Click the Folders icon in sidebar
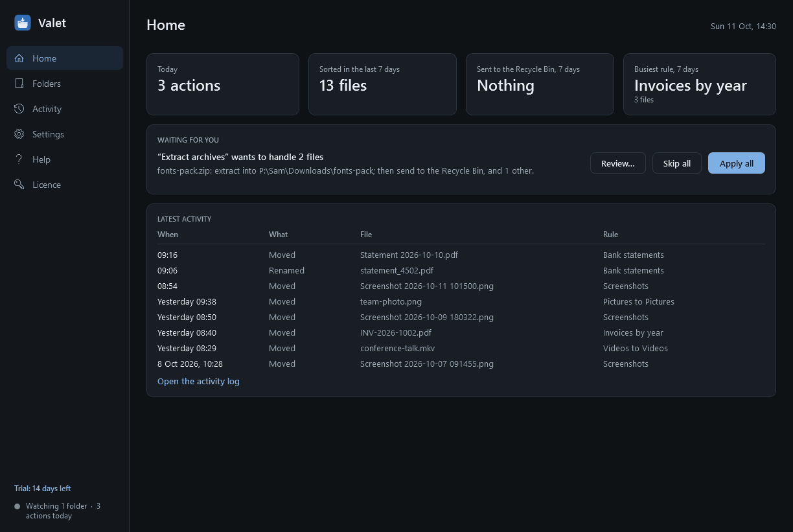This screenshot has height=532, width=793. 19,84
